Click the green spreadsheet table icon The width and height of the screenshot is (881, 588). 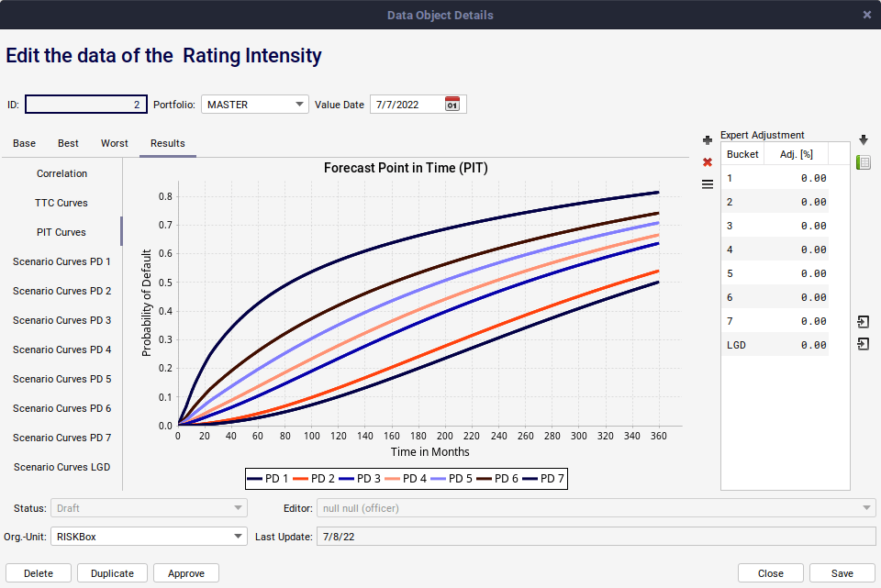coord(863,162)
